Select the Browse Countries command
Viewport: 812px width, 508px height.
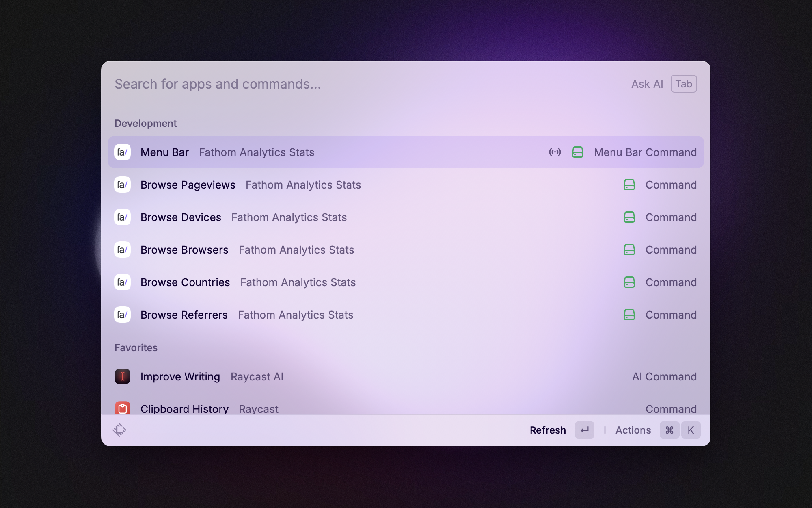(x=185, y=282)
